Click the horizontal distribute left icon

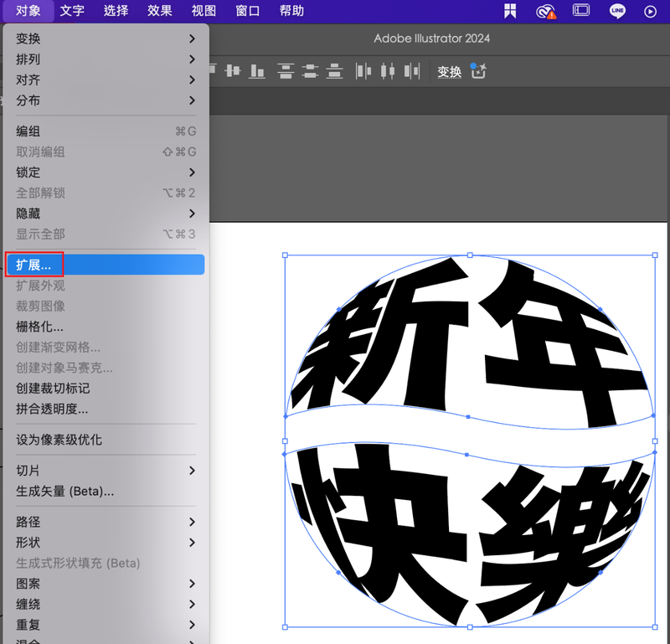(363, 71)
